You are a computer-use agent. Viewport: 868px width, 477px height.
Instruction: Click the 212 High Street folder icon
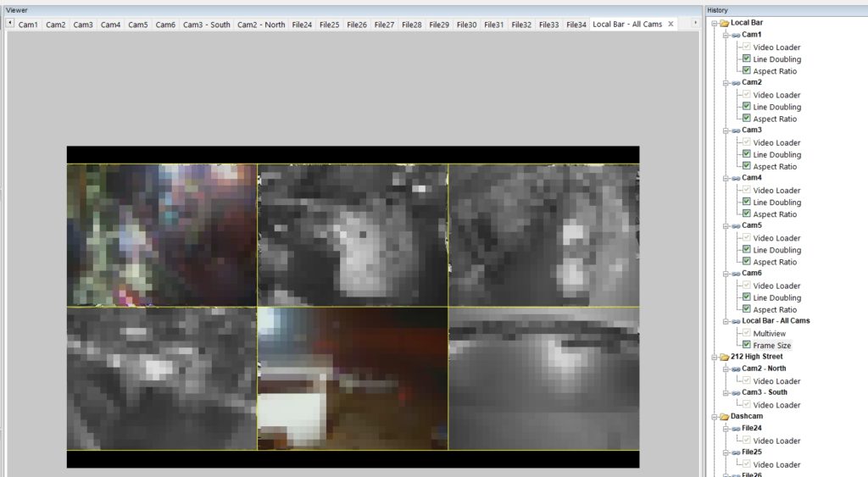pos(724,357)
